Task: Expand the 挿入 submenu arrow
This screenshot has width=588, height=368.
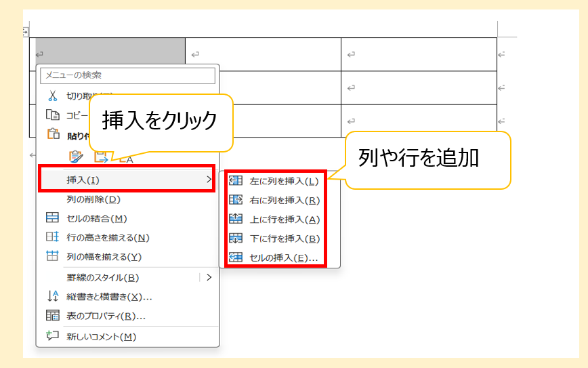Action: [208, 180]
